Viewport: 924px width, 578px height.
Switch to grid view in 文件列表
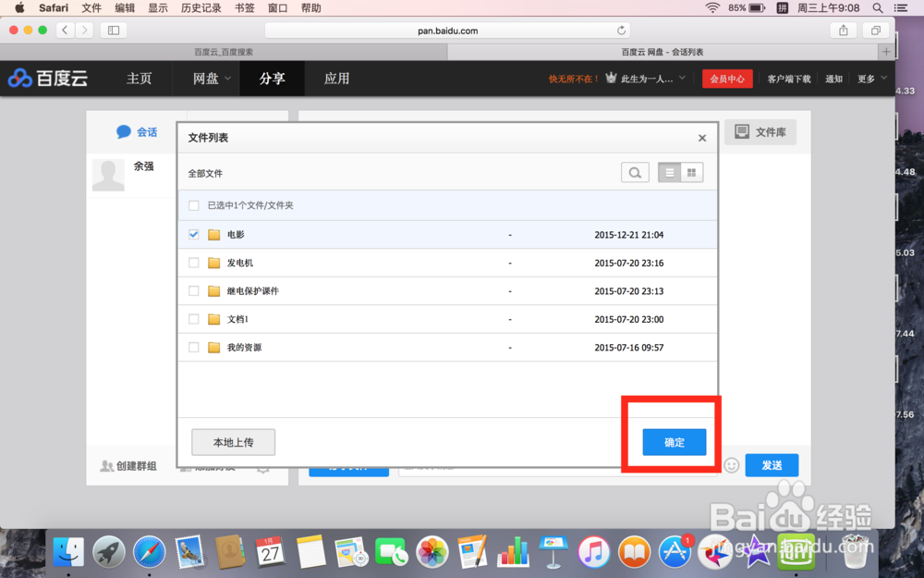tap(693, 172)
